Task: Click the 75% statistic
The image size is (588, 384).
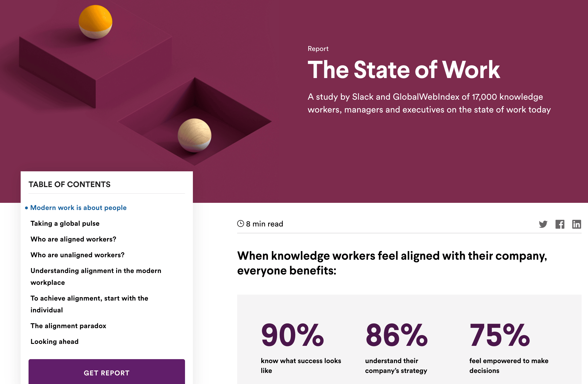Action: 500,335
